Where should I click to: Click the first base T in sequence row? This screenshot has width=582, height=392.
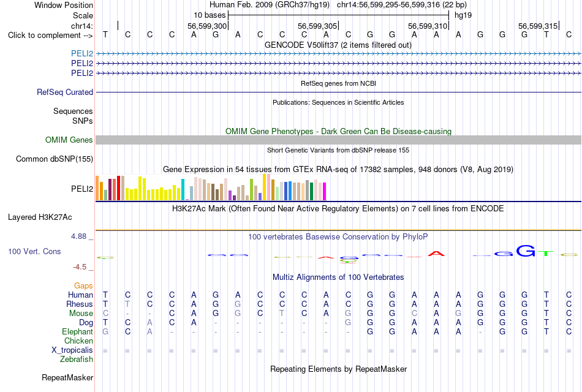[x=105, y=35]
